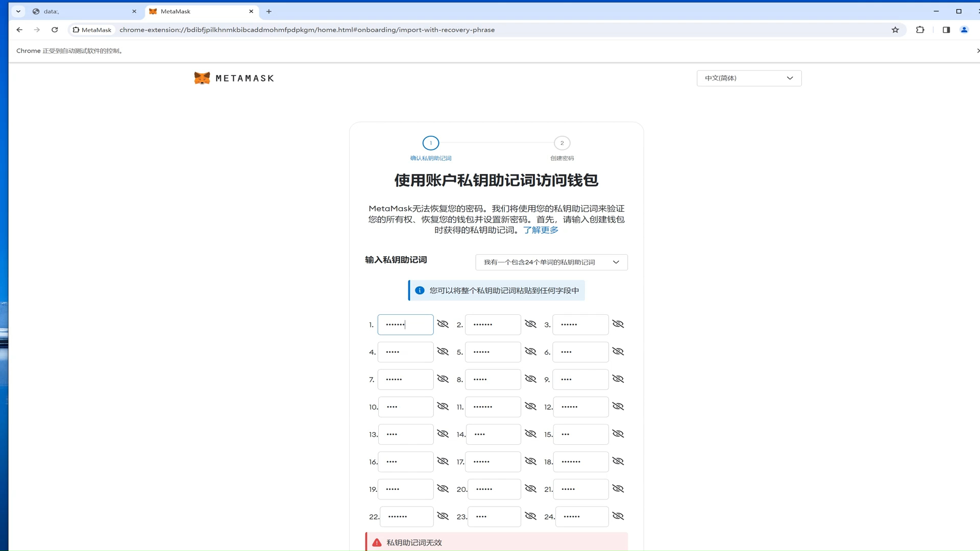Reveal word 9 of recovery phrase
This screenshot has width=980, height=551.
618,379
